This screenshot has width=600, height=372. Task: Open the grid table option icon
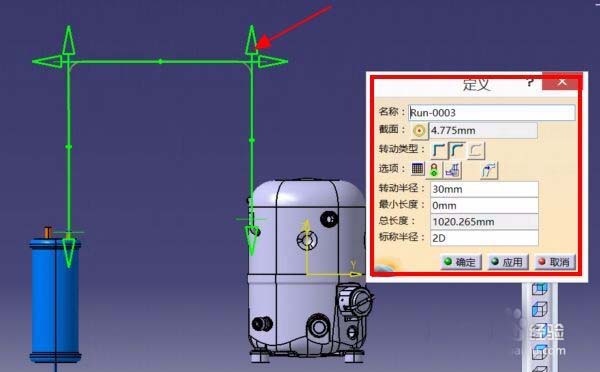(x=417, y=169)
